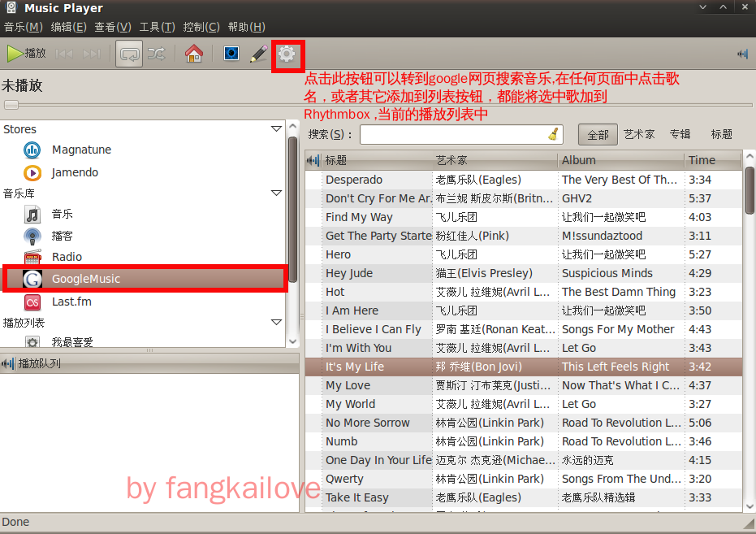
Task: Filter search by 专辑
Action: click(680, 135)
